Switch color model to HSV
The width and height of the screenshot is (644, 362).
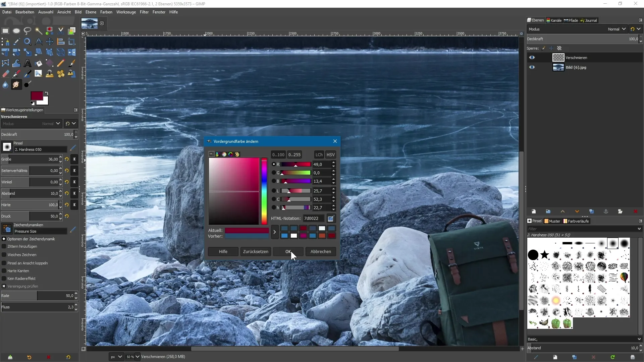tap(330, 155)
